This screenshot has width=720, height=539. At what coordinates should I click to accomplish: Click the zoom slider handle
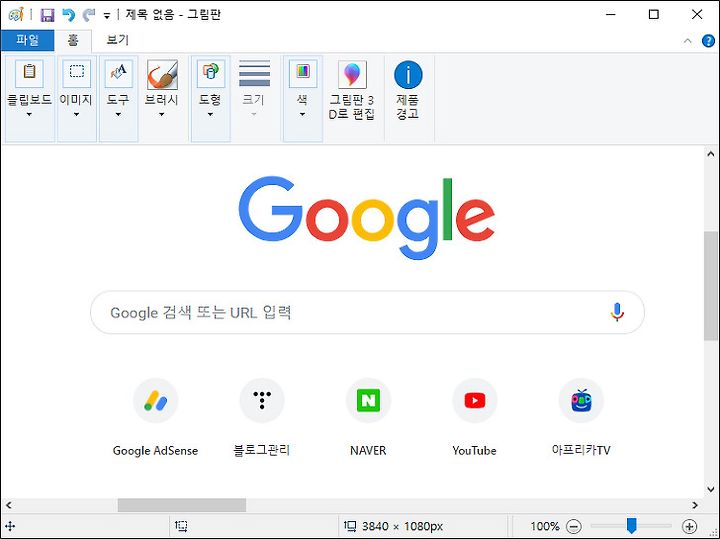coord(632,526)
